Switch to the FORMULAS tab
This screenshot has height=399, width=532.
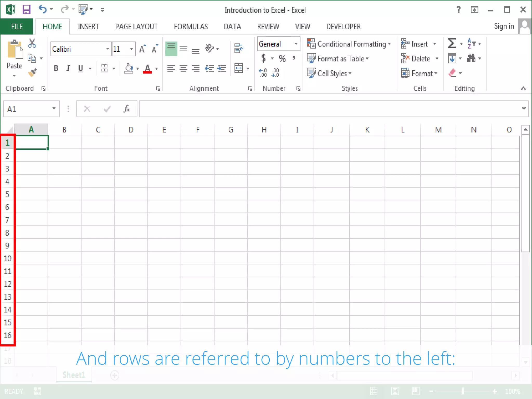pyautogui.click(x=191, y=26)
